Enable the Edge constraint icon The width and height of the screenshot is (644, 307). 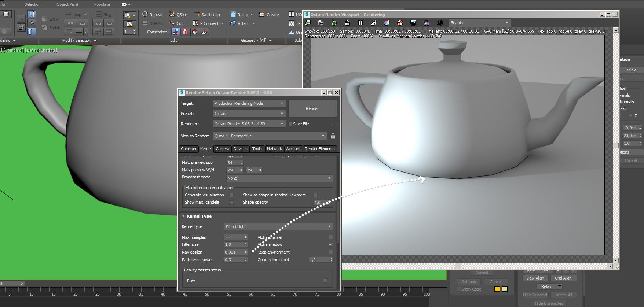pyautogui.click(x=185, y=32)
